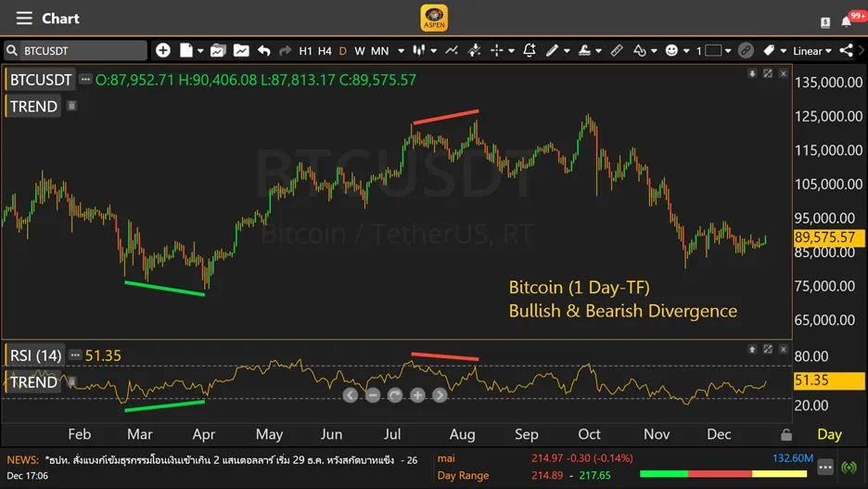The image size is (868, 489).
Task: Delete the TREND drawing on price pane
Action: pyautogui.click(x=71, y=106)
